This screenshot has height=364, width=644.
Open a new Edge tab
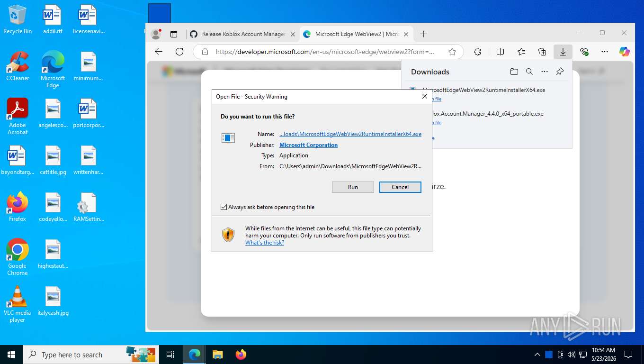click(424, 34)
